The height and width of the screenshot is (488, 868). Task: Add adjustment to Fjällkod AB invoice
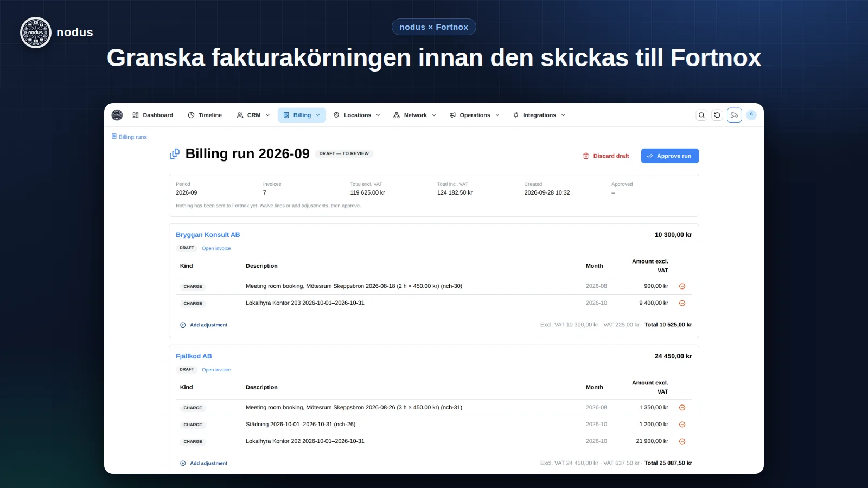(x=204, y=463)
